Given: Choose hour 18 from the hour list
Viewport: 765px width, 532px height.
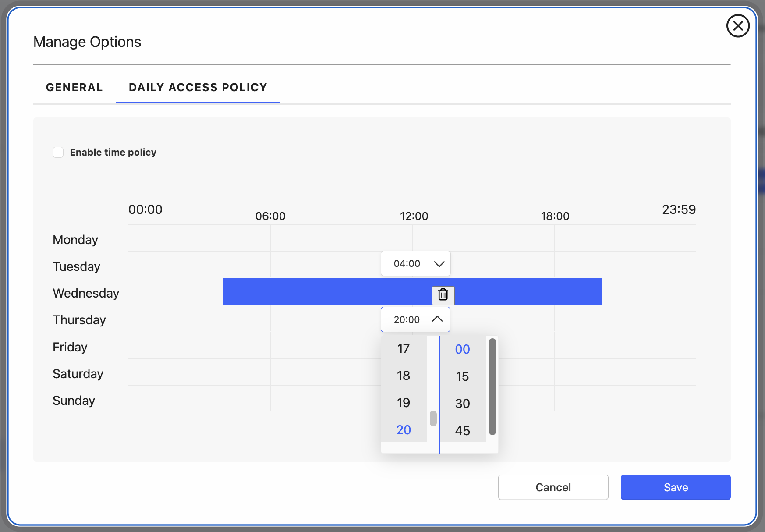Looking at the screenshot, I should click(404, 376).
